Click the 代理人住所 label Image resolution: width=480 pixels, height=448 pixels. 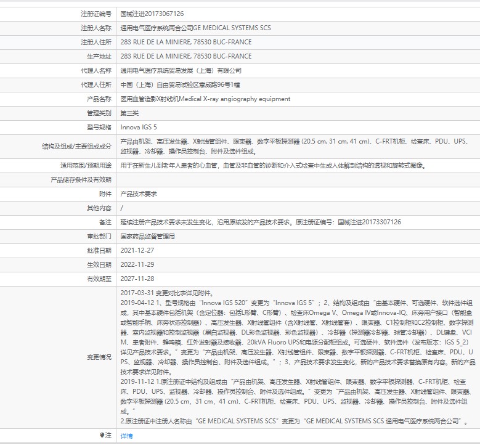coord(96,85)
